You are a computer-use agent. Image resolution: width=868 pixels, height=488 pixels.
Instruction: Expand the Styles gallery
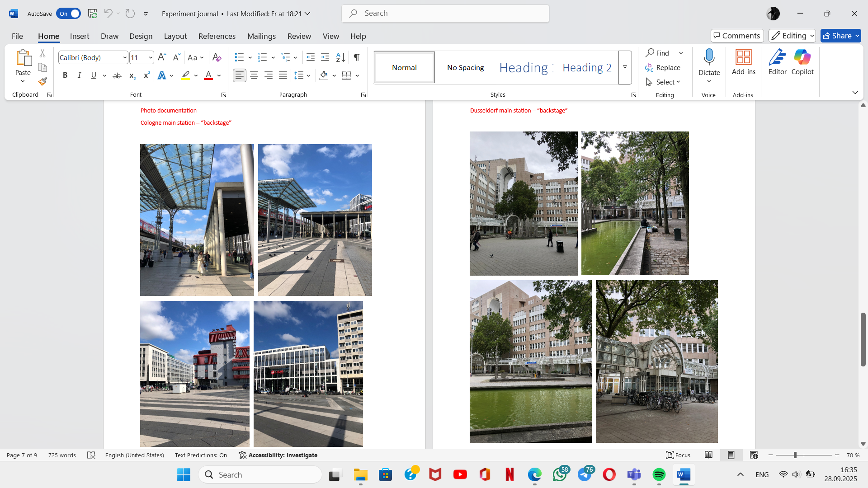(625, 67)
